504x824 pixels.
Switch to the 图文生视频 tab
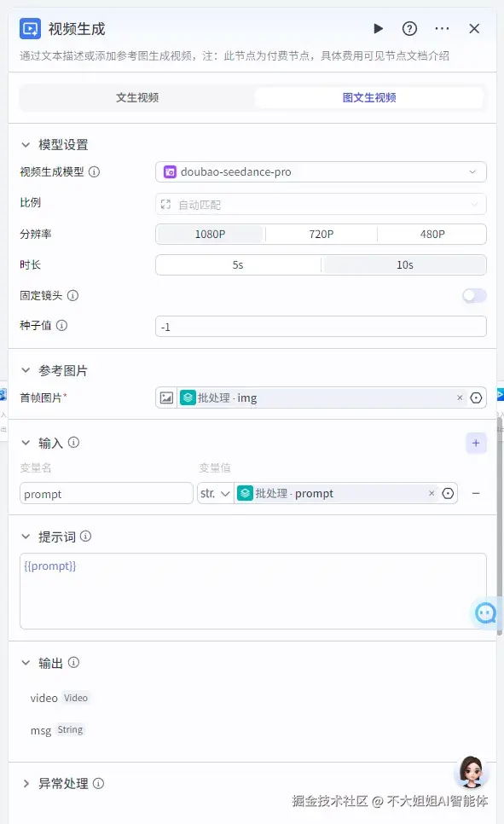369,98
